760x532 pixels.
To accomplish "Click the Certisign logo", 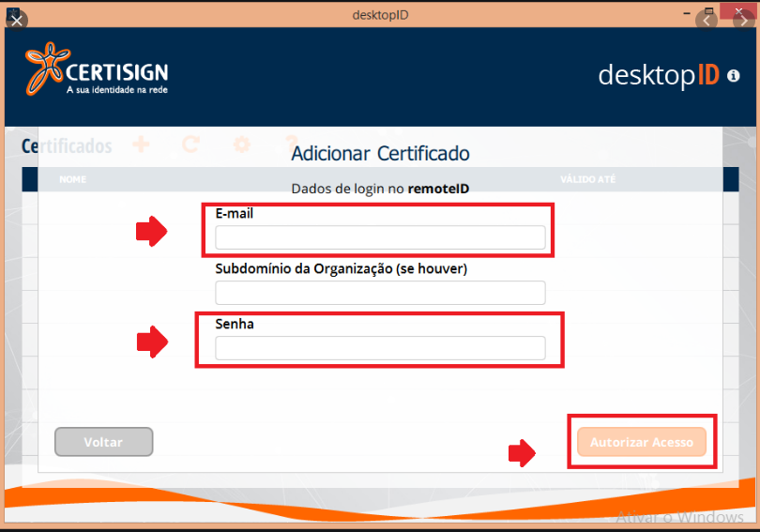I will click(97, 68).
